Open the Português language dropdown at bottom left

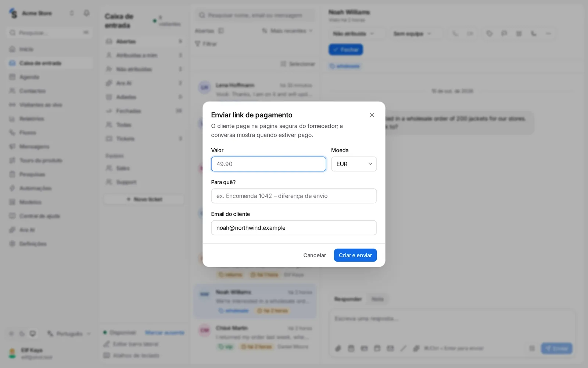click(69, 334)
